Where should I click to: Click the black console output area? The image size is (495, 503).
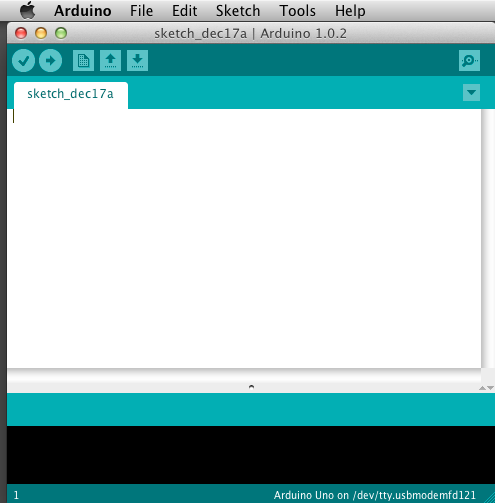[x=251, y=455]
